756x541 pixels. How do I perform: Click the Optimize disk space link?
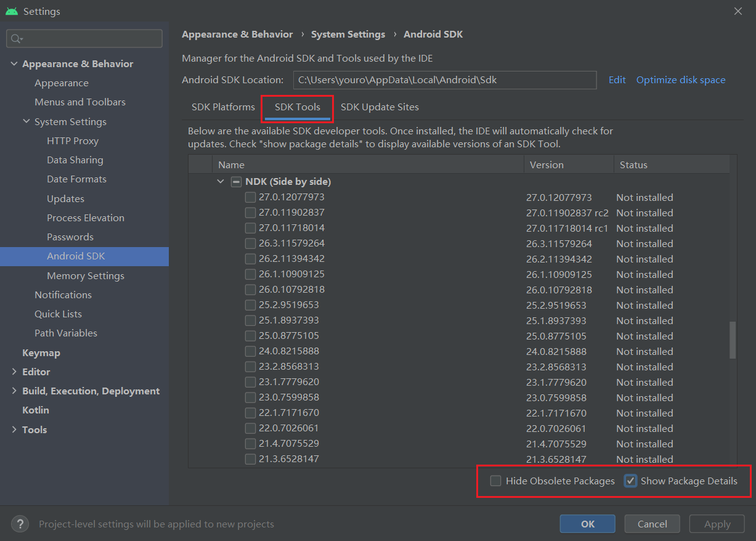681,80
